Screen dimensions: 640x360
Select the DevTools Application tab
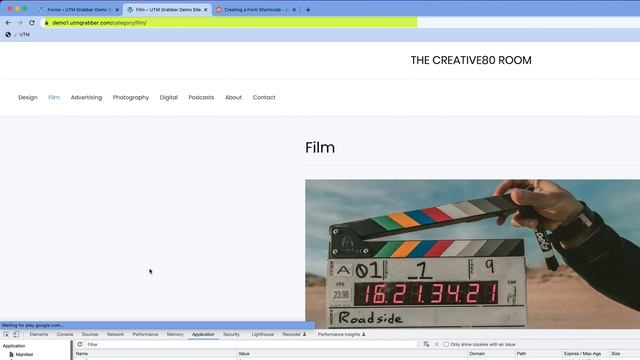pos(203,334)
